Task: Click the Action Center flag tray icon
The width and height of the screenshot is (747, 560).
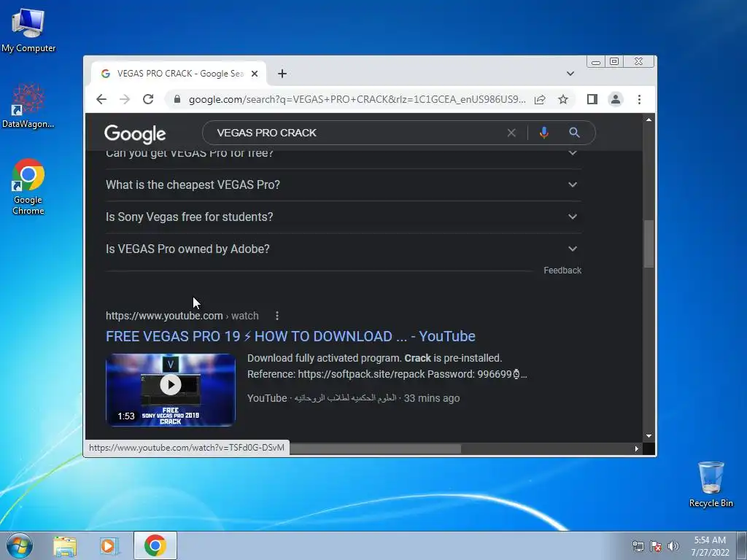Action: click(656, 546)
